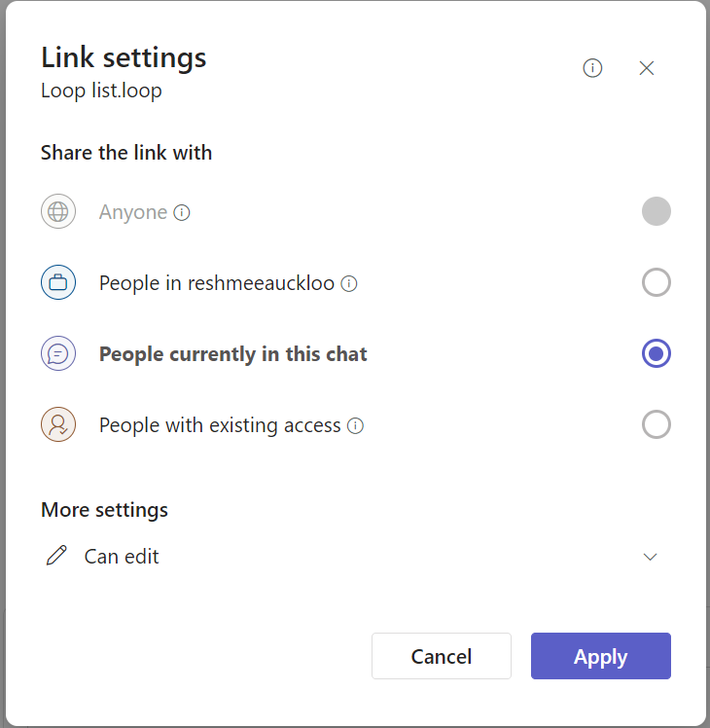Click info icon beside People with existing access
Viewport: 710px width, 728px height.
356,425
